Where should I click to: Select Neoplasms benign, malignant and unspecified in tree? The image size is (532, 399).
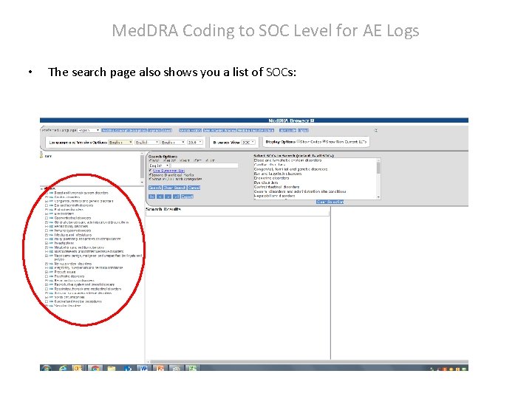coord(98,257)
